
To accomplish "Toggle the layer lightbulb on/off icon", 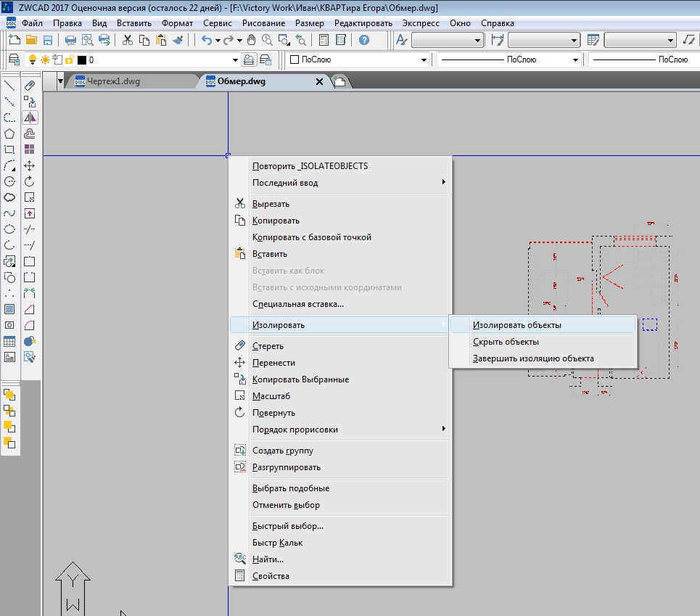I will point(31,60).
